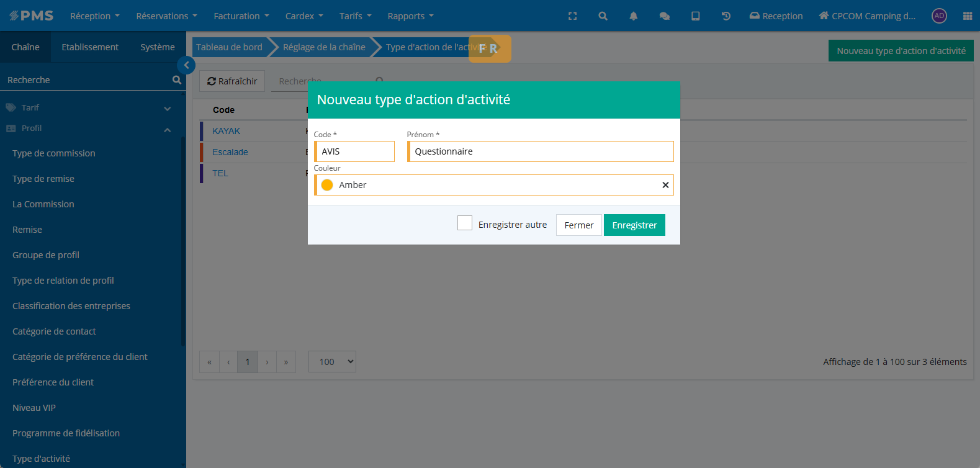This screenshot has height=468, width=980.
Task: Open notifications bell icon
Action: (633, 16)
